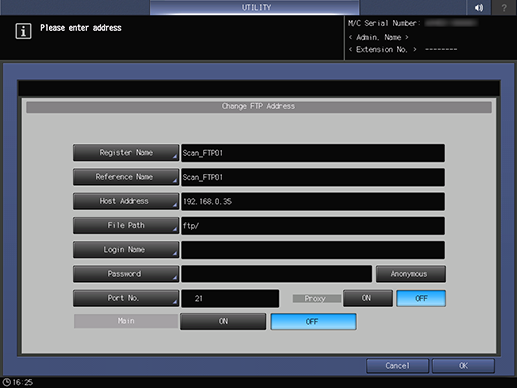This screenshot has width=517, height=388.
Task: Turn Proxy ON
Action: [368, 298]
